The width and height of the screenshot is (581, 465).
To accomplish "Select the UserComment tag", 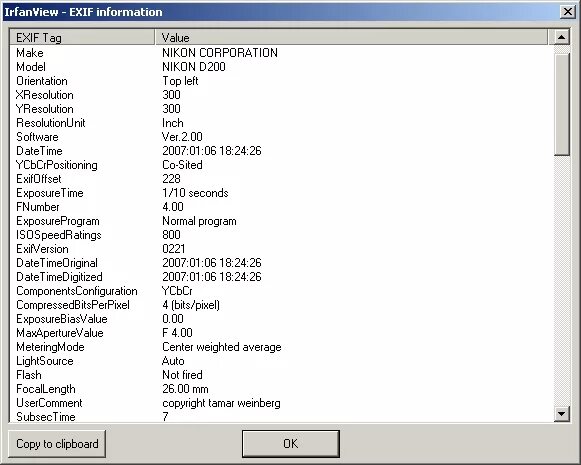I will [49, 403].
